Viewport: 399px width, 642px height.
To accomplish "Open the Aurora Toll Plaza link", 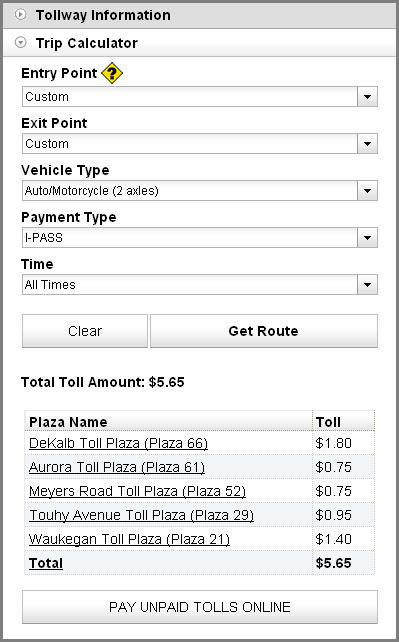I will point(117,467).
